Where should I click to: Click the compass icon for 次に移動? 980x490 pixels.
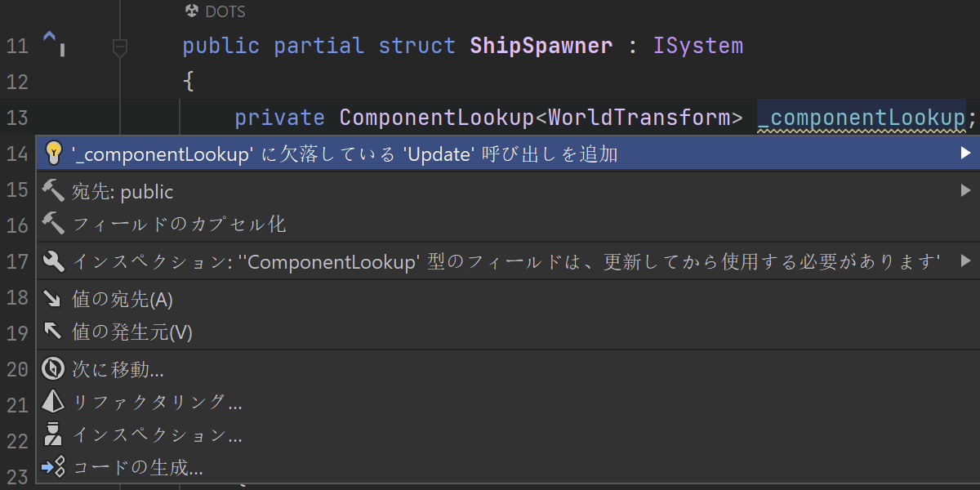pyautogui.click(x=53, y=369)
